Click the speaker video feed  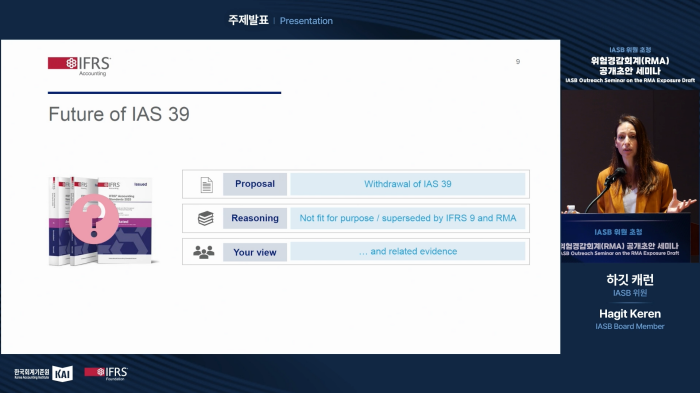pyautogui.click(x=630, y=176)
